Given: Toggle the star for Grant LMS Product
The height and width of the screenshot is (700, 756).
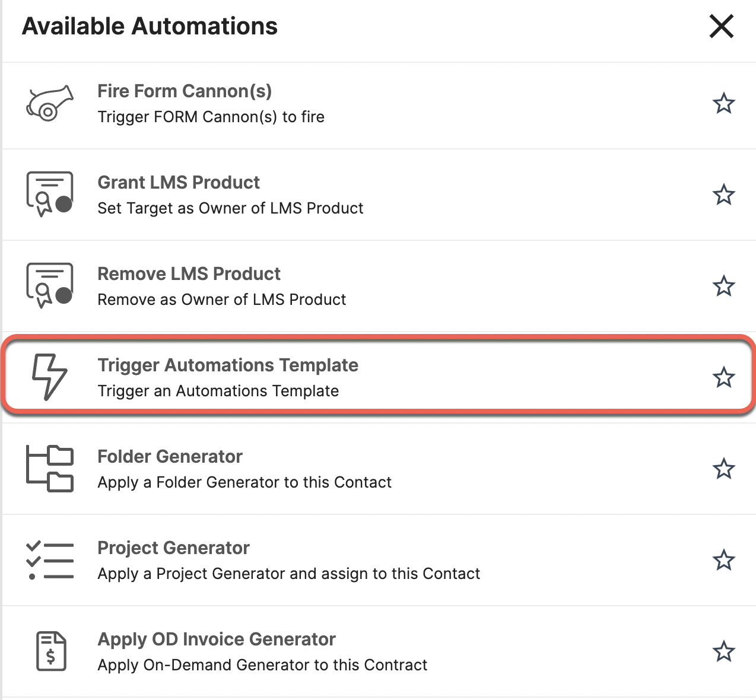Looking at the screenshot, I should [x=723, y=195].
